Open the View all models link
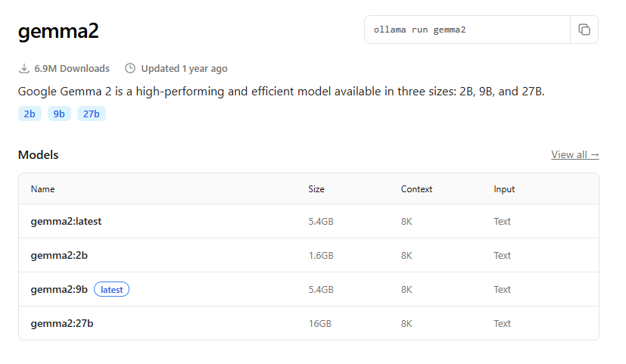 (575, 154)
